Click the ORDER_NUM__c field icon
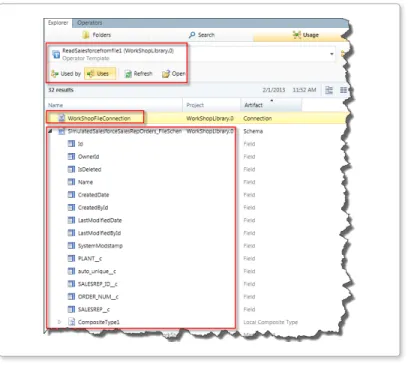Viewport: 408px width, 366px height. click(x=71, y=296)
